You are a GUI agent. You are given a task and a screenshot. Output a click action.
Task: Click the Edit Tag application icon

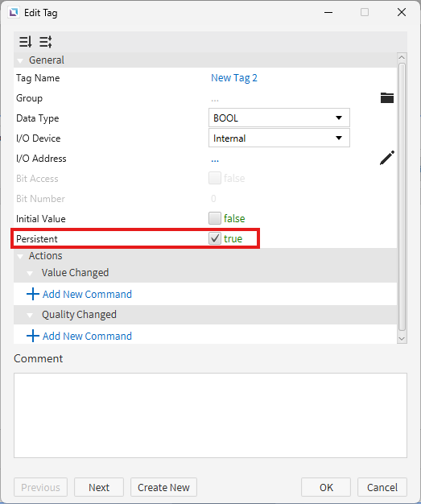[x=14, y=13]
